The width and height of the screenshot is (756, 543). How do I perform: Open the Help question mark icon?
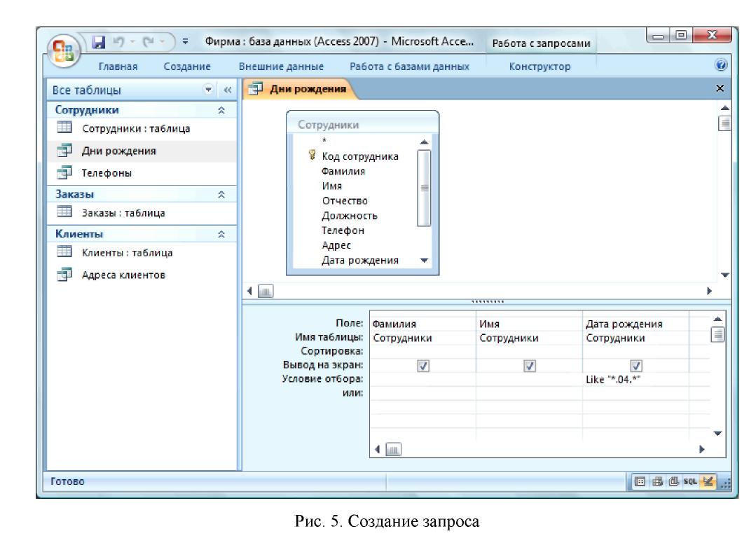(x=721, y=65)
